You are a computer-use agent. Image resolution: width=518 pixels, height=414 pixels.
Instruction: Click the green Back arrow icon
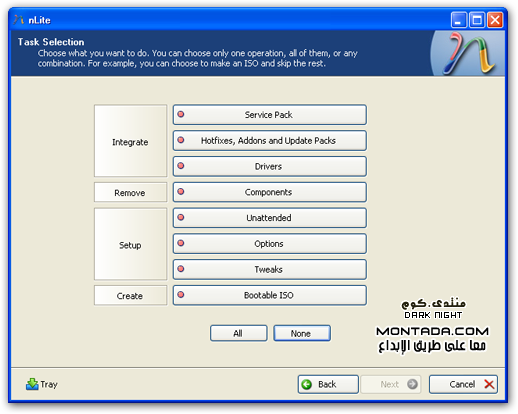(x=307, y=384)
